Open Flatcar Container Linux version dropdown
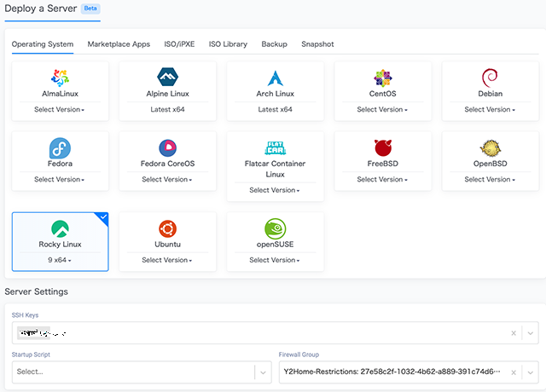The image size is (546, 392). tap(275, 190)
